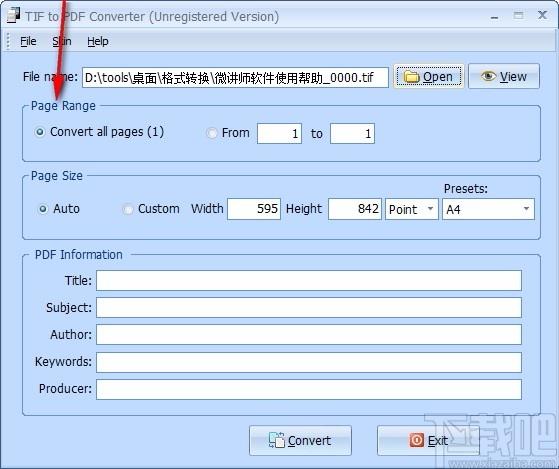This screenshot has height=469, width=559.
Task: Minimize the converter window
Action: point(494,16)
